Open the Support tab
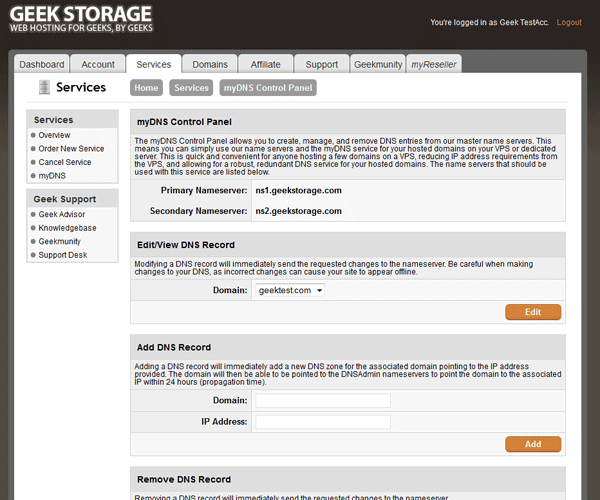Screen dimensions: 600x500 point(322,64)
